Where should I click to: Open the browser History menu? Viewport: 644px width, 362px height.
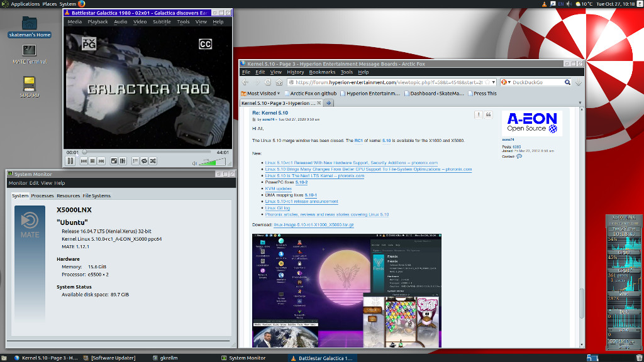coord(296,72)
